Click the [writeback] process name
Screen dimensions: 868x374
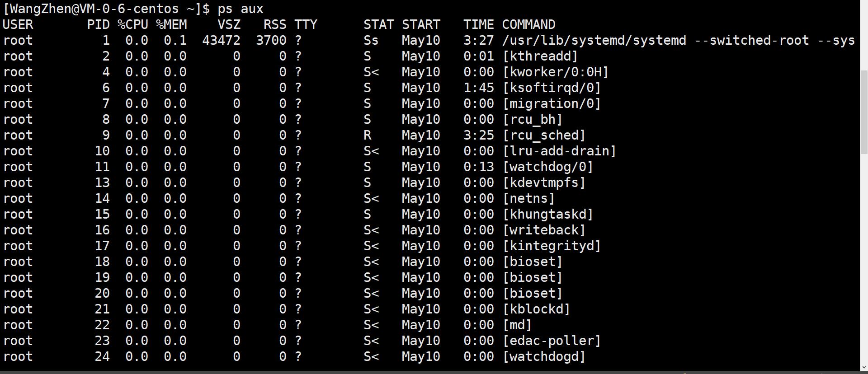[x=544, y=230]
